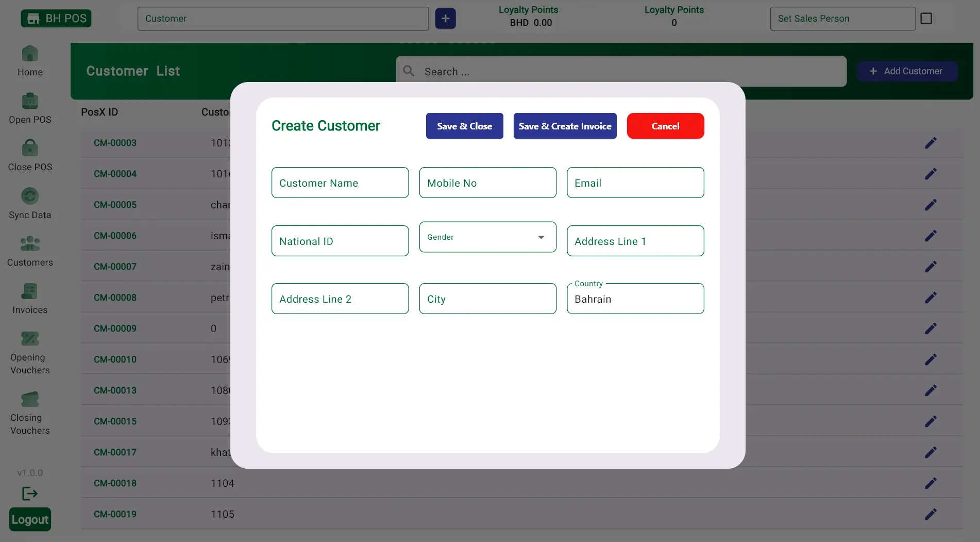
Task: Click the edit pencil for CM-00003
Action: [x=931, y=143]
